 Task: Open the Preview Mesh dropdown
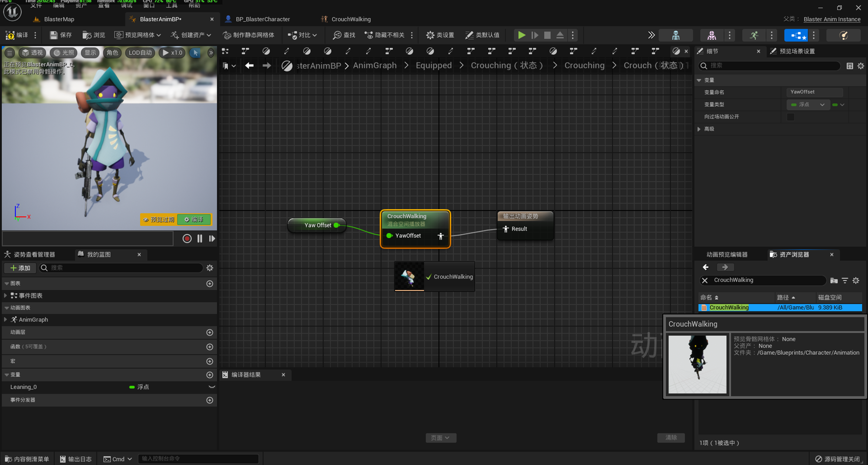[x=138, y=35]
